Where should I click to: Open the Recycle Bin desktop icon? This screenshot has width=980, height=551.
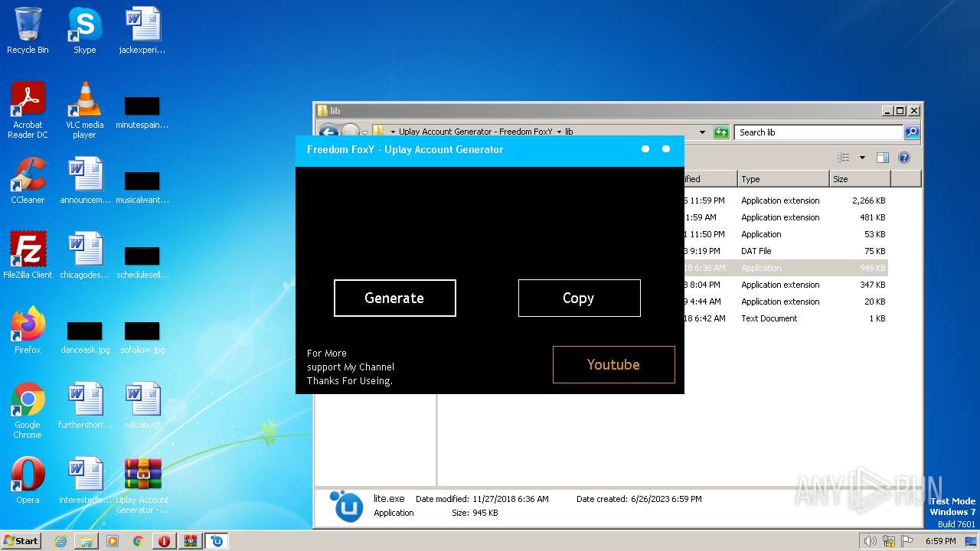point(28,31)
